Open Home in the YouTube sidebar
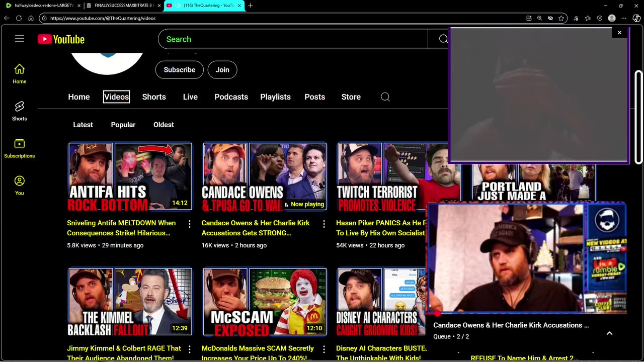This screenshot has width=644, height=362. [x=20, y=73]
